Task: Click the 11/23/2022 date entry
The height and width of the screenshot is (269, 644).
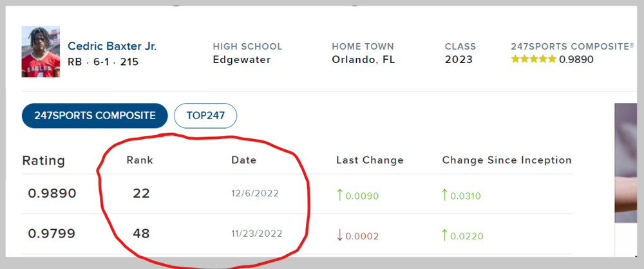Action: pos(256,234)
